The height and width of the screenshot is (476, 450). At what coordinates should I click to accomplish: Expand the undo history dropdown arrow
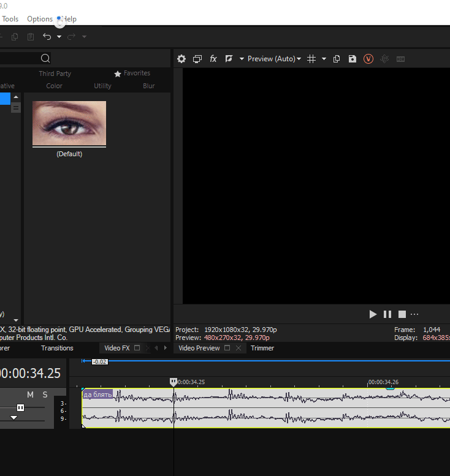coord(59,37)
